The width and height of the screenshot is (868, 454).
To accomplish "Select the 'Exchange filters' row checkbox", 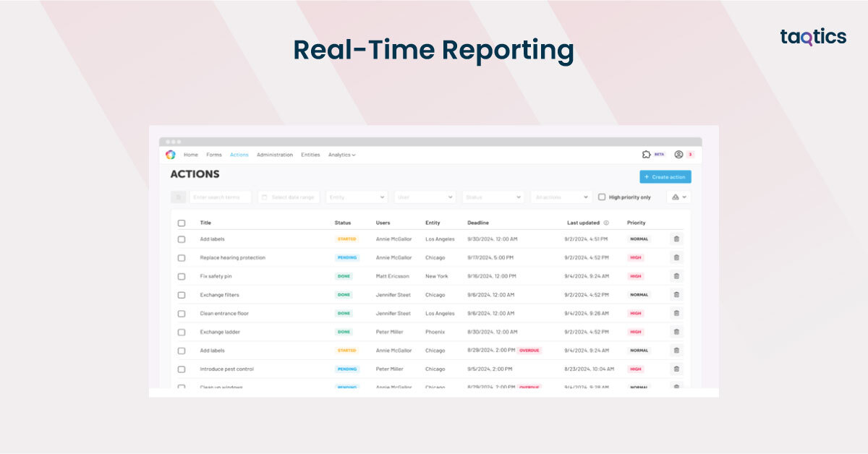I will (x=182, y=295).
